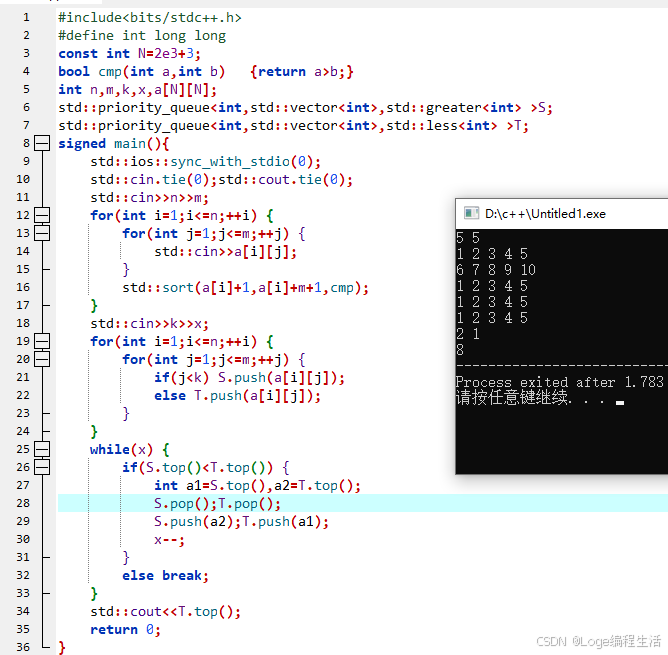Click the 'std::cout<<T.top();' line

[165, 612]
